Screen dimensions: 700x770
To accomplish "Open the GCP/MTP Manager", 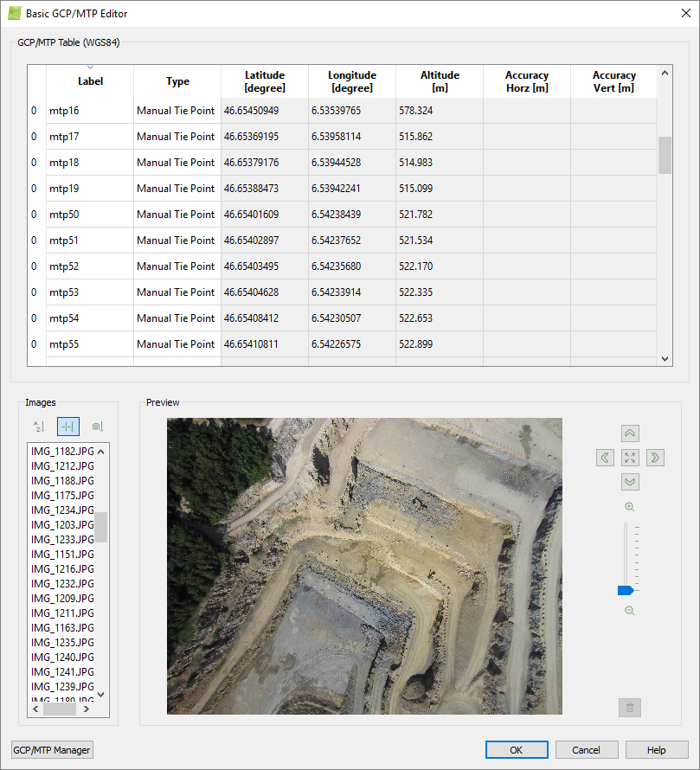I will [x=52, y=750].
